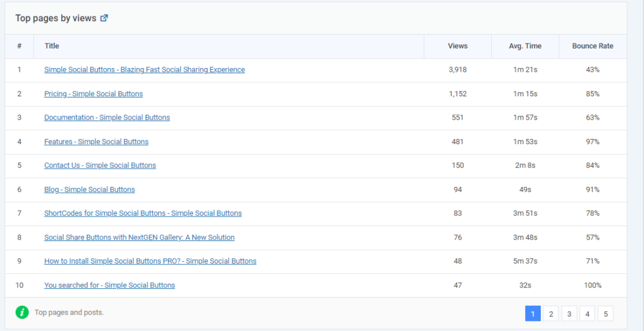Click the average time 1m 57s
The height and width of the screenshot is (331, 644).
point(525,118)
